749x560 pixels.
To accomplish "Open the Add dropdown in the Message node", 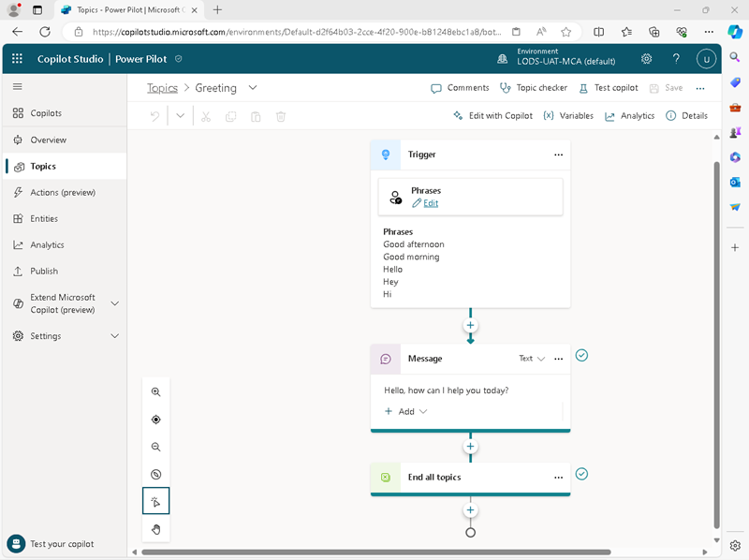I will 406,411.
